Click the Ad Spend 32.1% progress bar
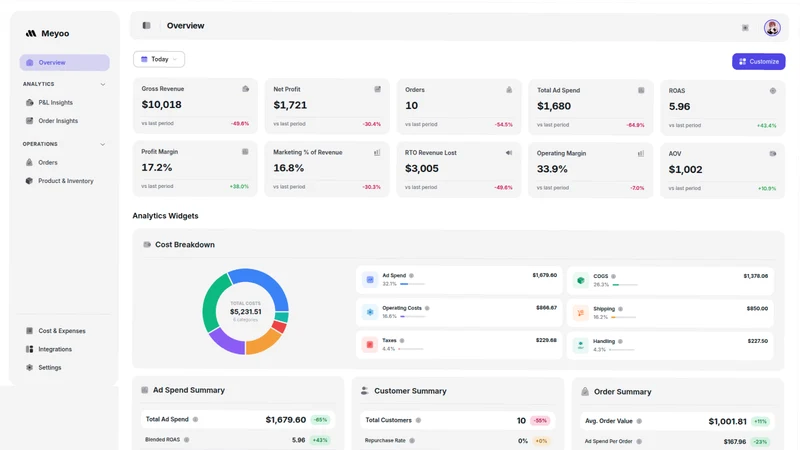This screenshot has height=450, width=800. tap(412, 284)
